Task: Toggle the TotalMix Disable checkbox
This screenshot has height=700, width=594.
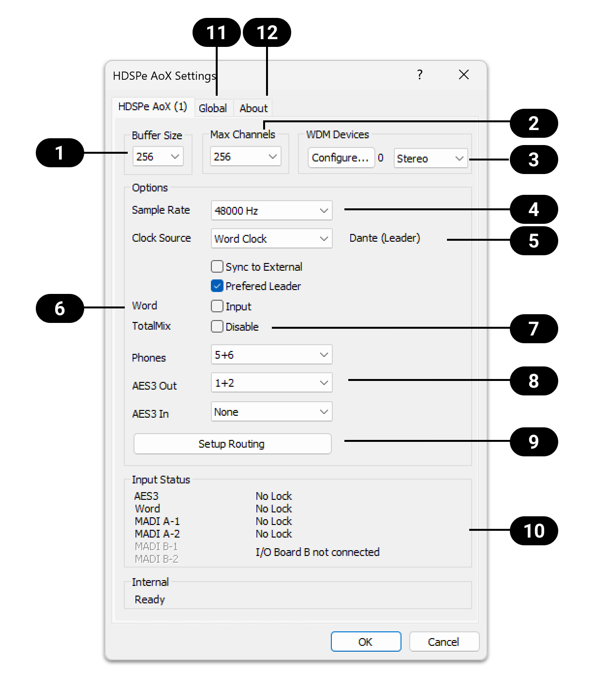Action: (217, 327)
